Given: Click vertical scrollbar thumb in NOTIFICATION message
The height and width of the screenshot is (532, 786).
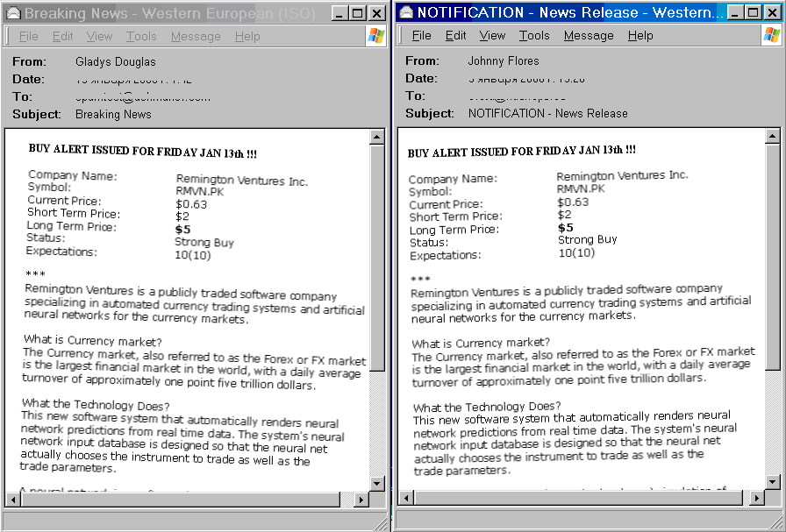Looking at the screenshot, I should pos(773,257).
